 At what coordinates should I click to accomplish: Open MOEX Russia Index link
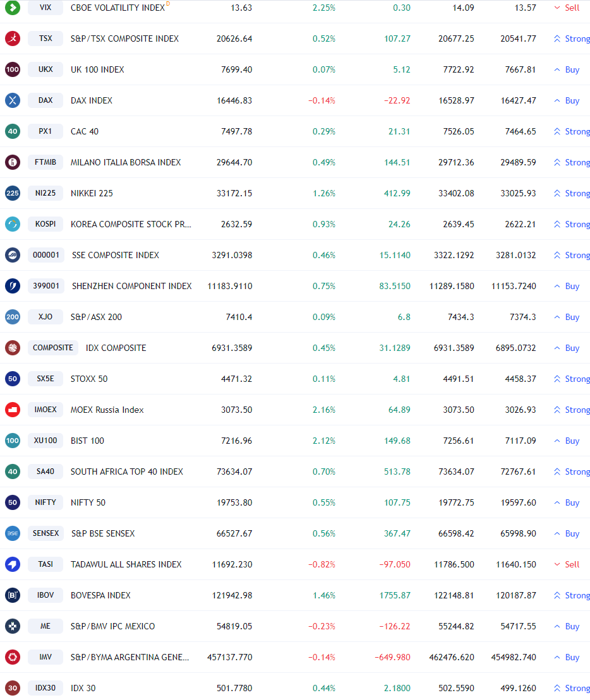(x=107, y=410)
